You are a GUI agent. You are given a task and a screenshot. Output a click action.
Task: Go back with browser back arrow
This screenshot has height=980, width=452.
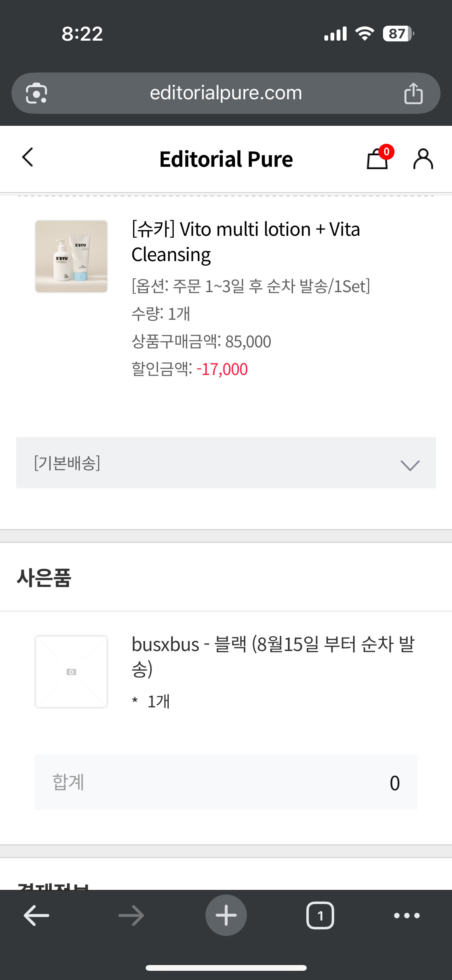36,915
